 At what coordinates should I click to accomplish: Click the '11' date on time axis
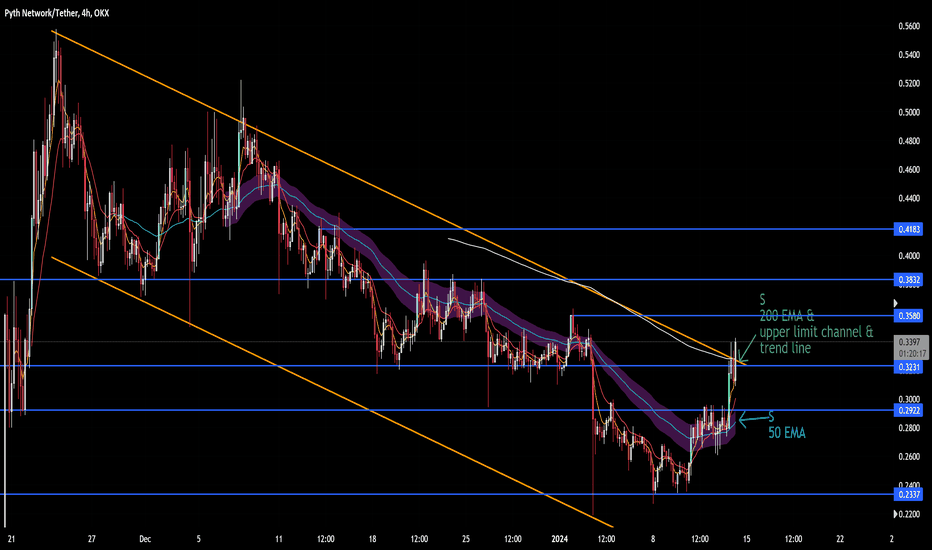[279, 539]
